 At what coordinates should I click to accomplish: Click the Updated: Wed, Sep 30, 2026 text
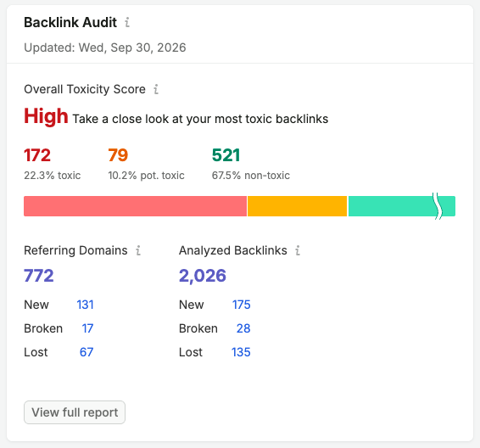[105, 48]
